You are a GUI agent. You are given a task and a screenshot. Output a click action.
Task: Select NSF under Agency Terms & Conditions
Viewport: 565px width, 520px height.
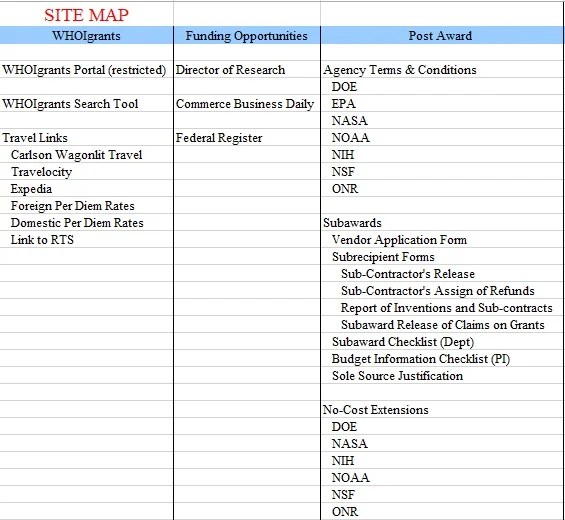click(343, 172)
